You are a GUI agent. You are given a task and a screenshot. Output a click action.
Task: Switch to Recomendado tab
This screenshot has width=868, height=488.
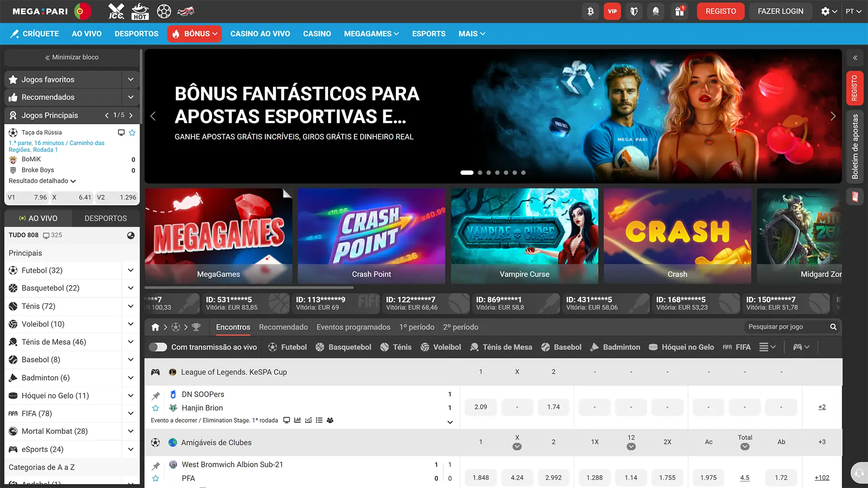point(283,327)
